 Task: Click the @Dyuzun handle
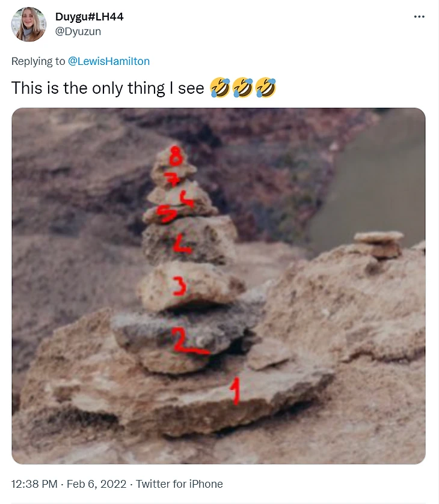(x=78, y=31)
